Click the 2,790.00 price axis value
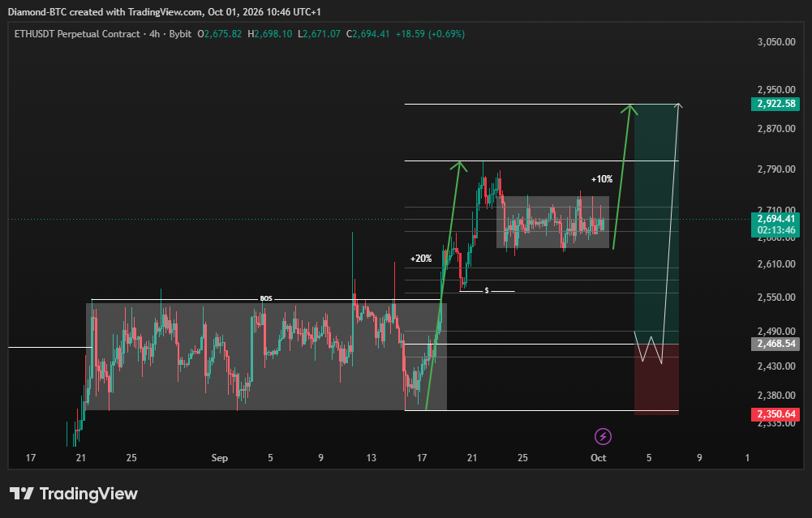 pos(776,169)
